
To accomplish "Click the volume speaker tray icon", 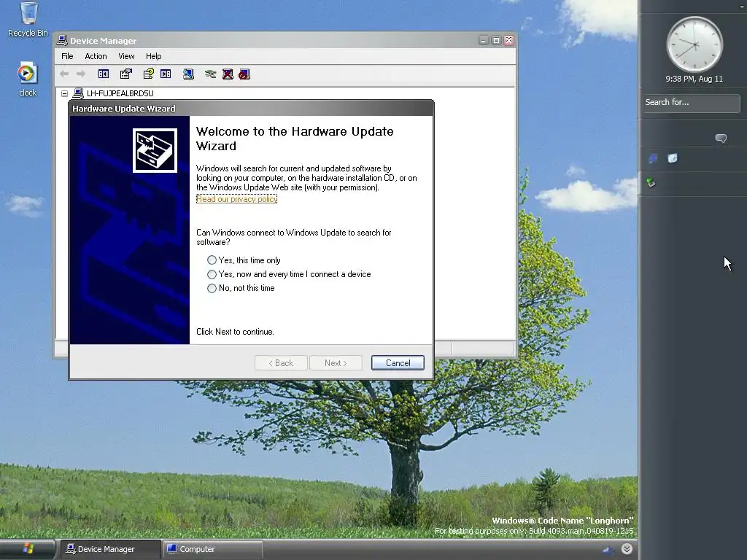I will point(608,550).
